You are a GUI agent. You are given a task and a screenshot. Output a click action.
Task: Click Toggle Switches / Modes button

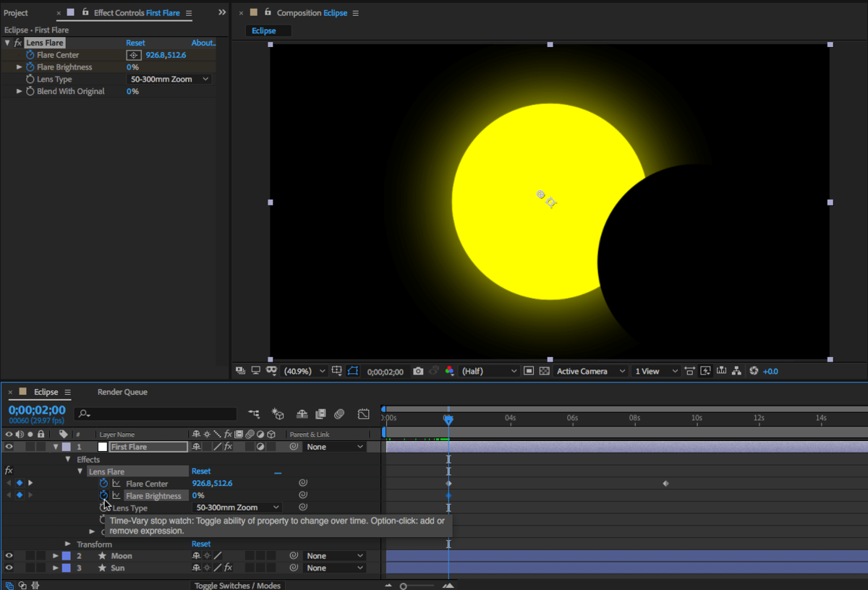point(237,586)
